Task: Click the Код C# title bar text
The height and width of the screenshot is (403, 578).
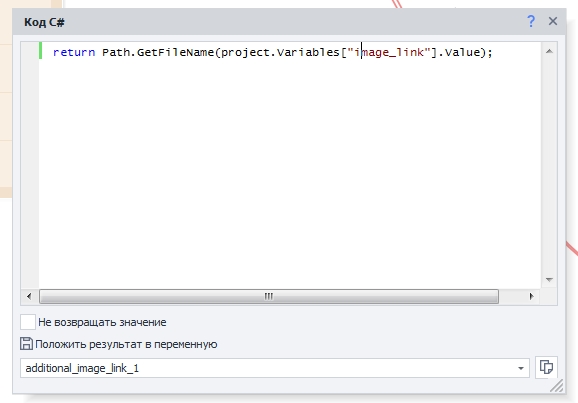Action: coord(44,22)
